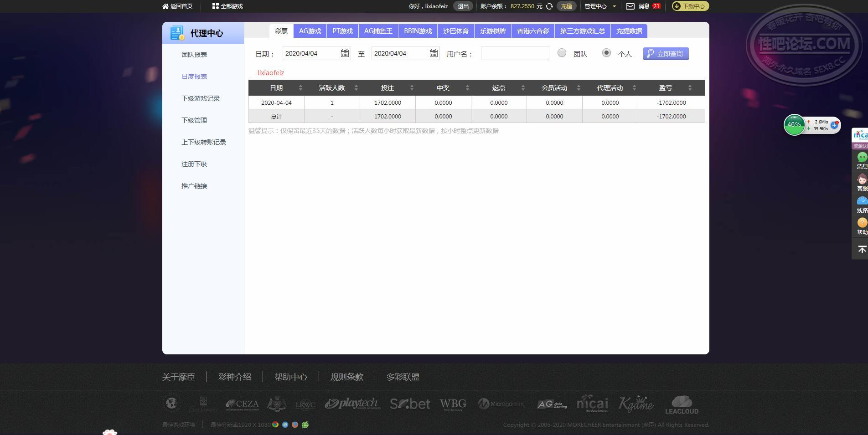Click the CEZA footer logo
This screenshot has width=868, height=435.
click(242, 404)
